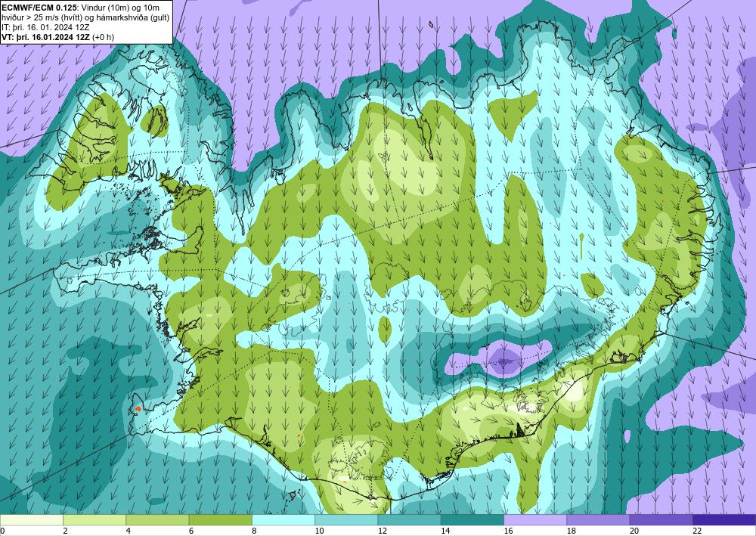756x536 pixels.
Task: Click the legend label '18'
Action: tap(572, 531)
